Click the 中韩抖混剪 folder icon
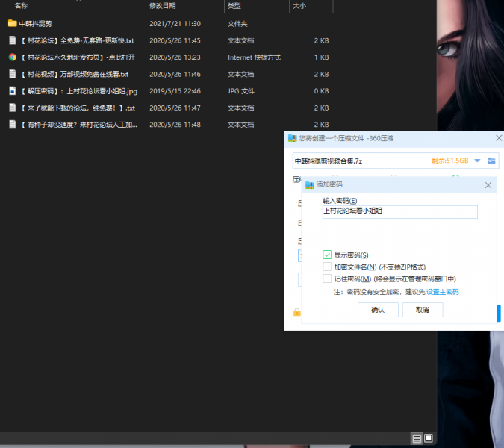Screen dimensions: 504x448 [12, 23]
